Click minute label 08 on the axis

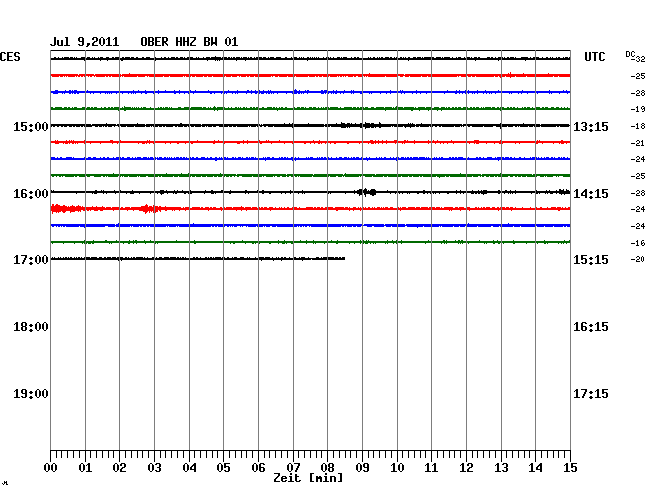pos(327,468)
